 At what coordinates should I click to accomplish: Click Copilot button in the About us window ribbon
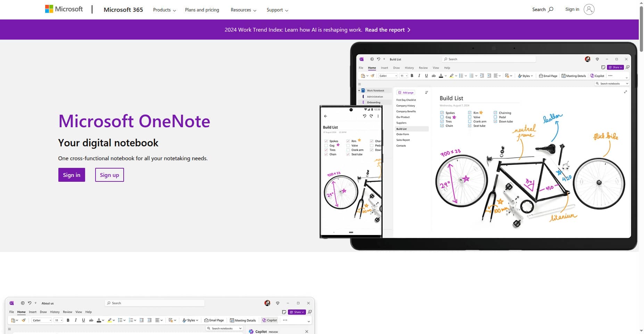pyautogui.click(x=270, y=320)
